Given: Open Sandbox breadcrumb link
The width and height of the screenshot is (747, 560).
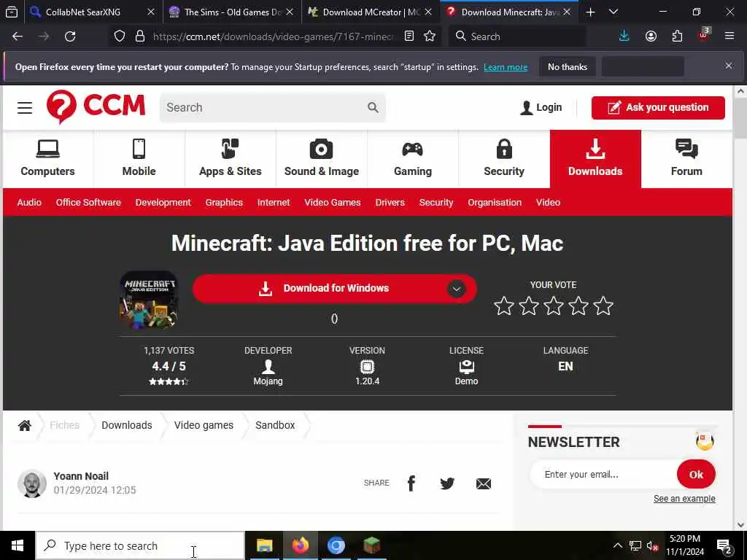Looking at the screenshot, I should coord(275,425).
